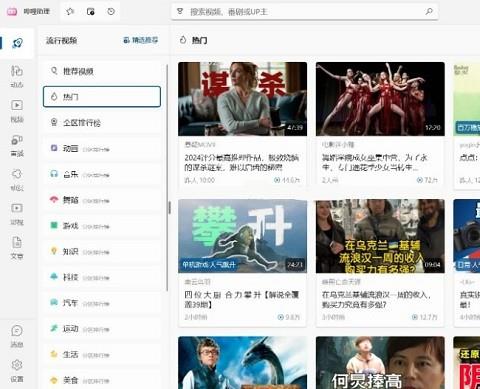This screenshot has height=389, width=480.
Task: Open the dragon movie thumbnail
Action: coord(242,363)
